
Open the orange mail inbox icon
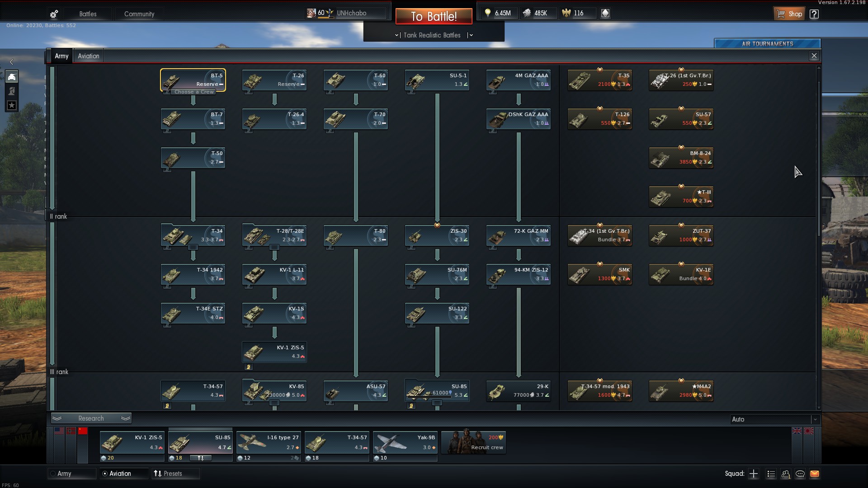click(815, 474)
